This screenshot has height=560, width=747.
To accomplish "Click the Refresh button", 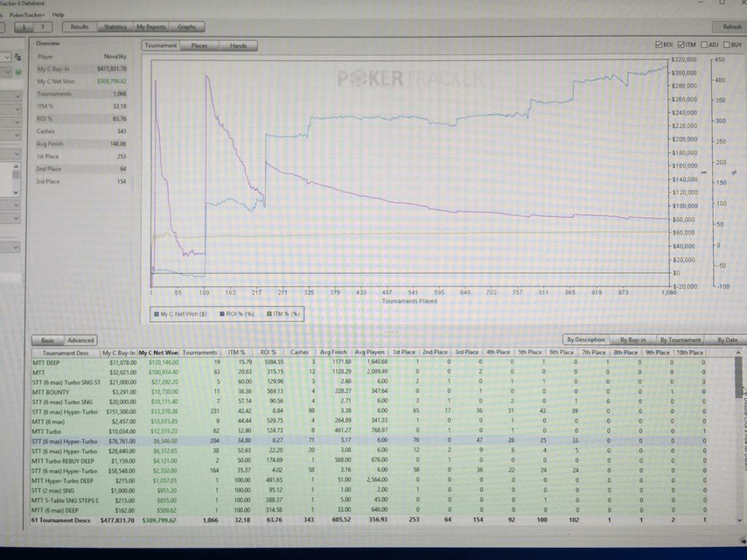I will [731, 27].
